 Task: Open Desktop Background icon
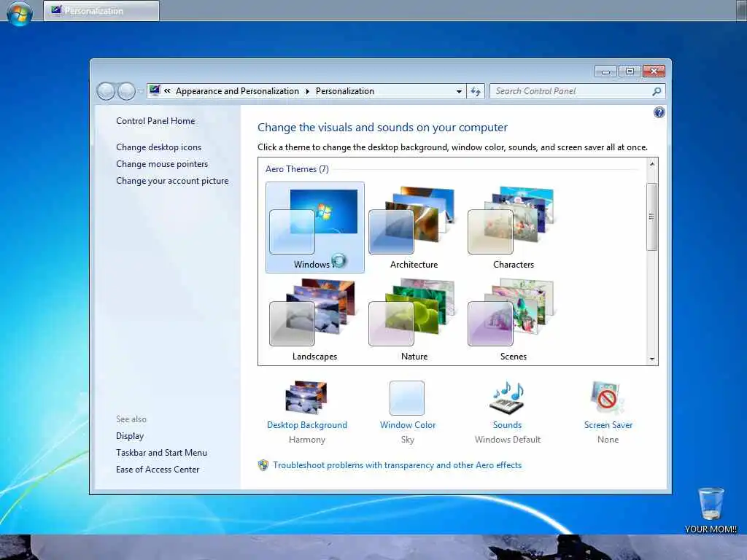(307, 397)
